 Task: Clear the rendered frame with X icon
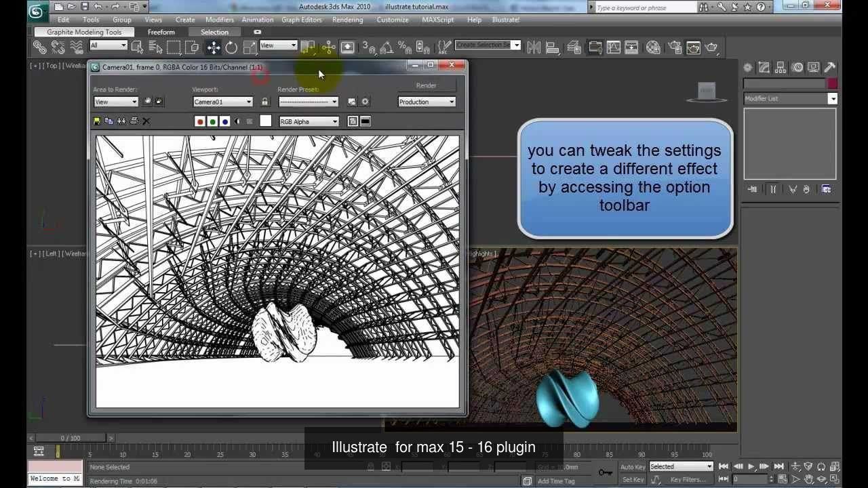[146, 121]
